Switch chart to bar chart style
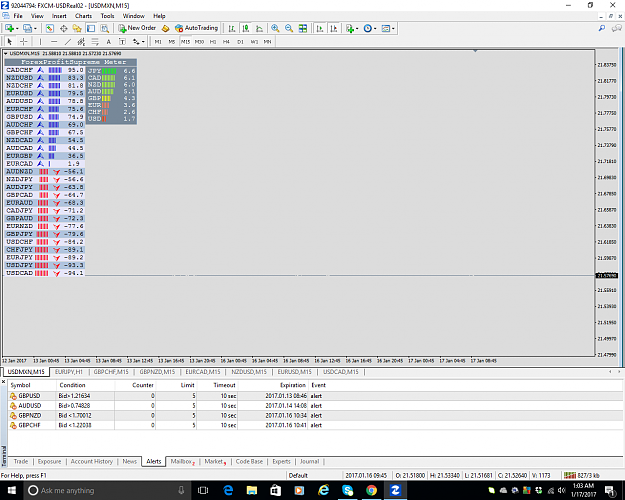The height and width of the screenshot is (500, 625). [232, 28]
